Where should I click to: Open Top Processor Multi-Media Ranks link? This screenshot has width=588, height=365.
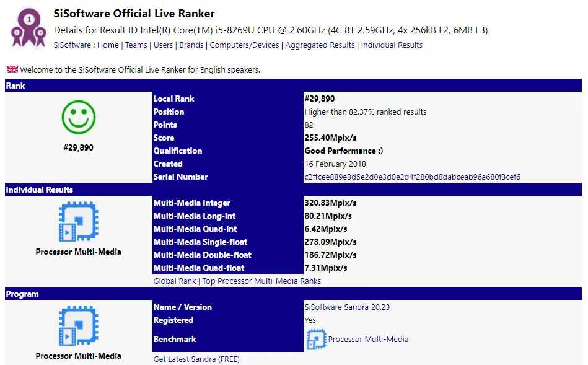coord(261,281)
